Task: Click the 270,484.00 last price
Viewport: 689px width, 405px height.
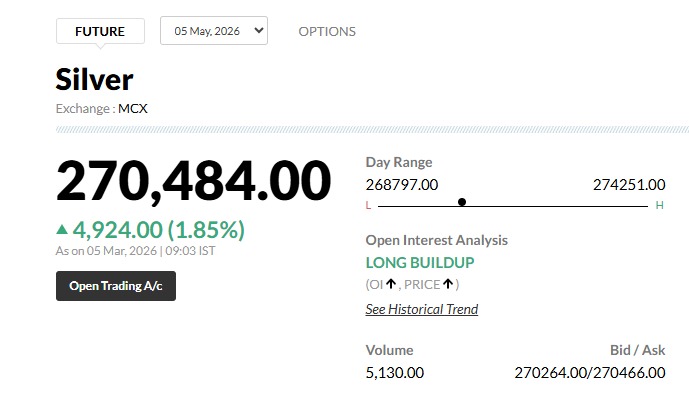Action: (x=193, y=181)
